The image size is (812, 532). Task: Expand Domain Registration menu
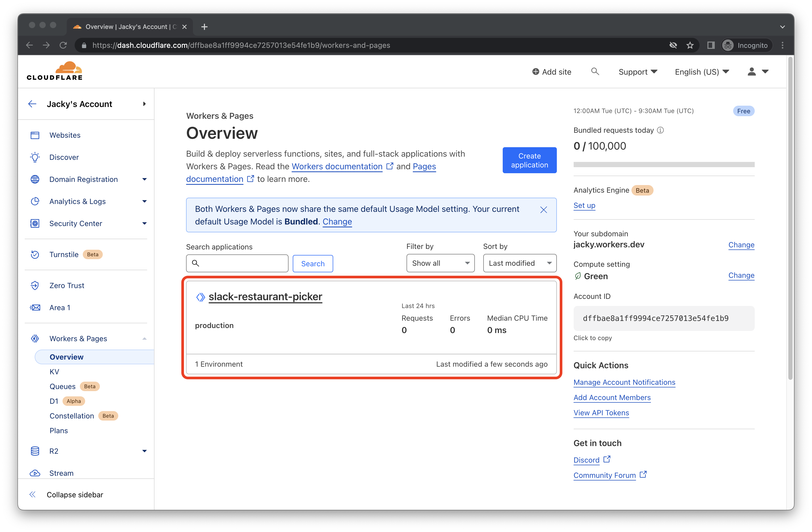tap(144, 180)
